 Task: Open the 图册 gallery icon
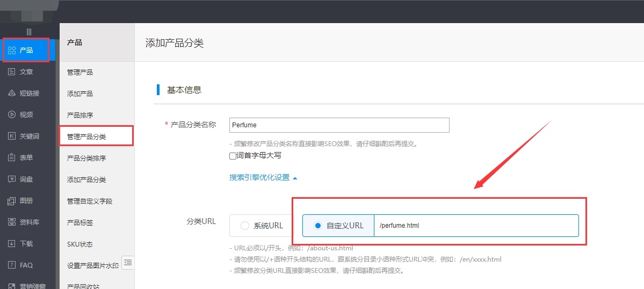[12, 201]
